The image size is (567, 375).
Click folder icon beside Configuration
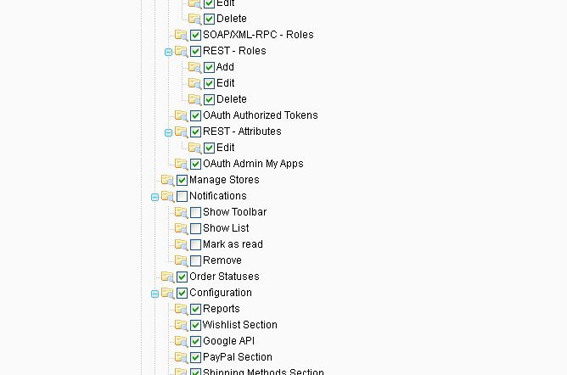coord(167,293)
